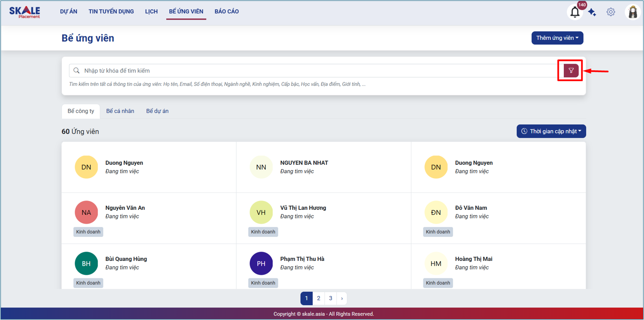Image resolution: width=644 pixels, height=320 pixels.
Task: Open the BÁO CÁO menu item
Action: pyautogui.click(x=227, y=12)
